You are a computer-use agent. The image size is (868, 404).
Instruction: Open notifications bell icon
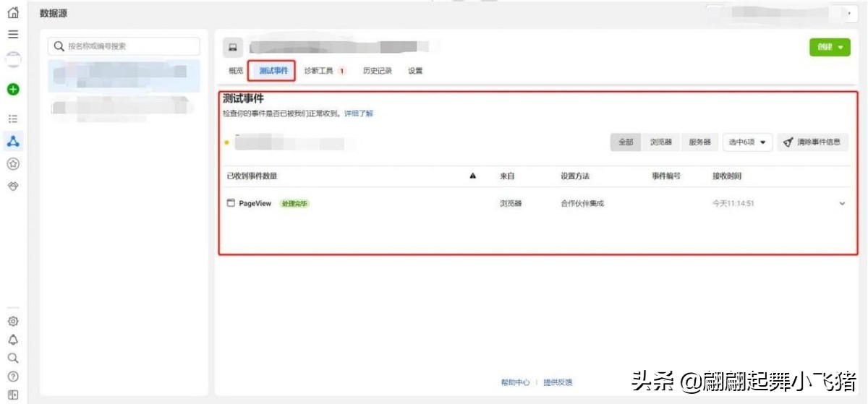tap(13, 340)
